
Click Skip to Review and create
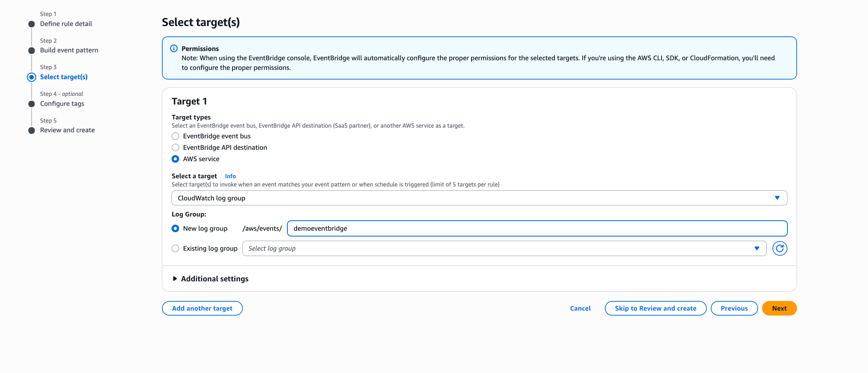click(x=655, y=308)
